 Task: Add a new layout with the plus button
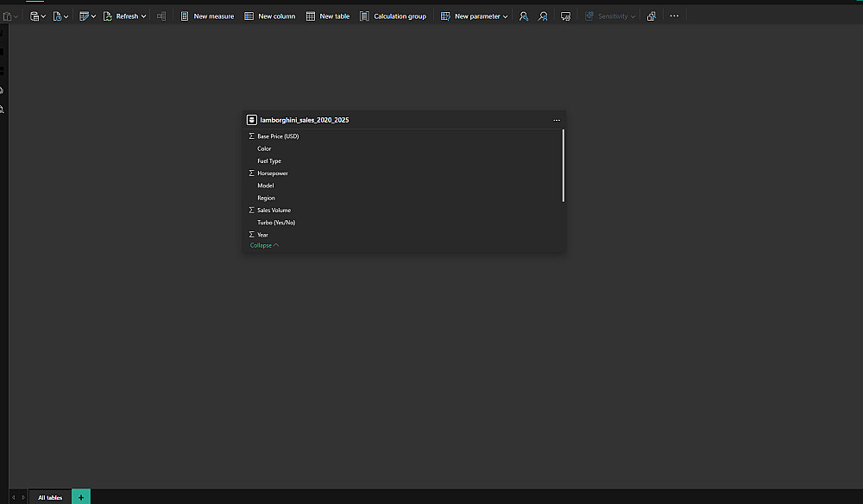81,497
